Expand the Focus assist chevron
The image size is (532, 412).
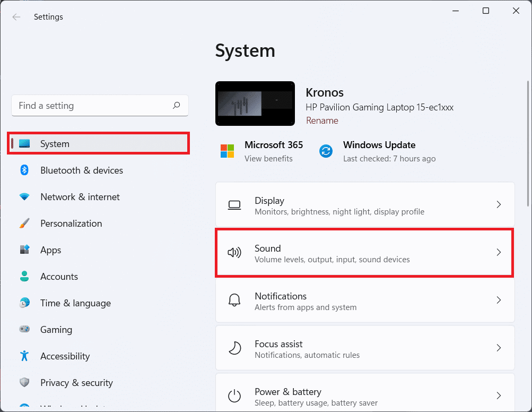[498, 348]
